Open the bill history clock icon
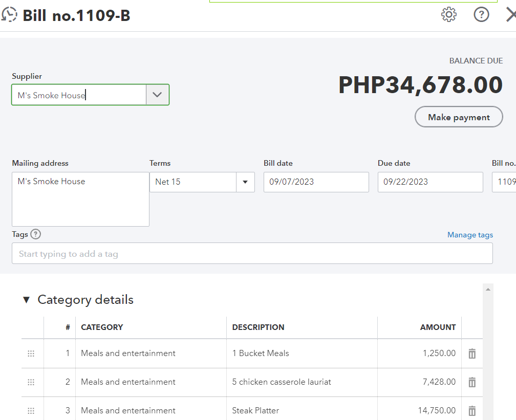516x420 pixels. tap(10, 15)
